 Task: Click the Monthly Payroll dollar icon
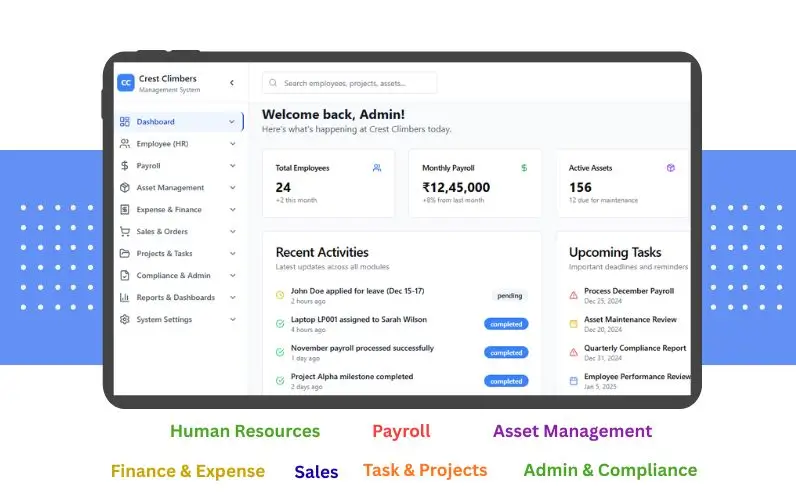pos(524,168)
